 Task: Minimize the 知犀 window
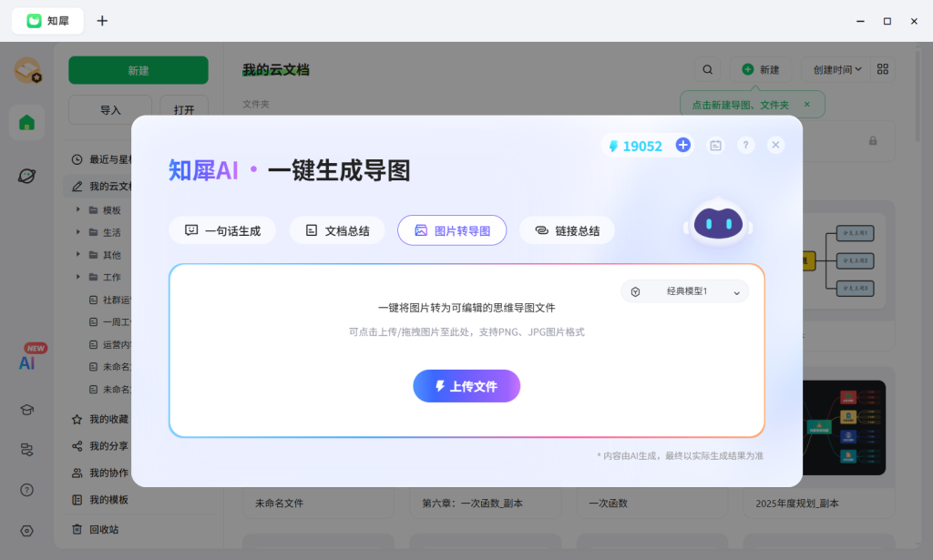point(860,21)
